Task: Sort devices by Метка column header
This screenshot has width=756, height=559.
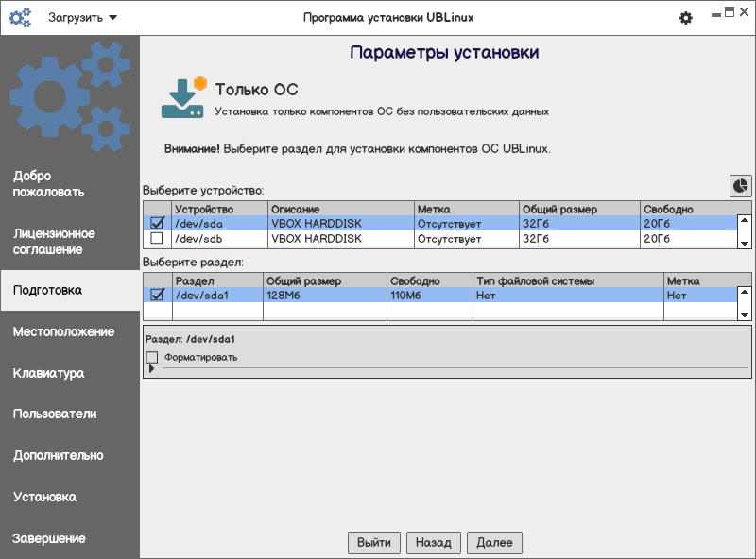Action: [x=467, y=209]
